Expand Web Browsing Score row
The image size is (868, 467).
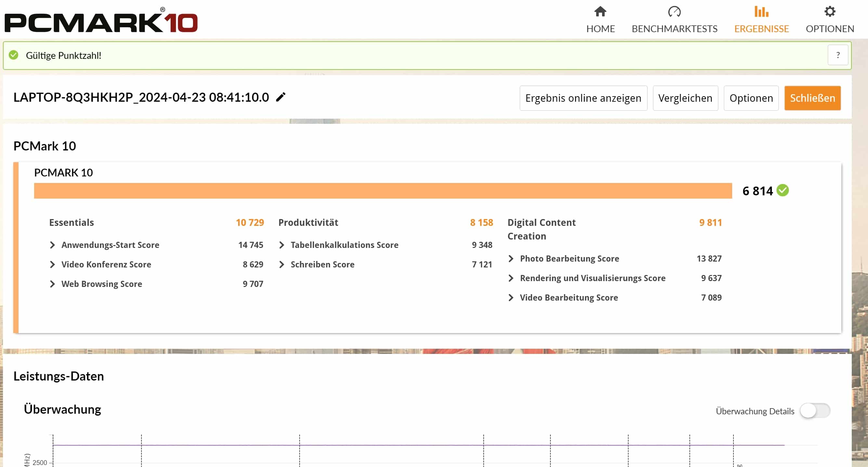pyautogui.click(x=52, y=284)
